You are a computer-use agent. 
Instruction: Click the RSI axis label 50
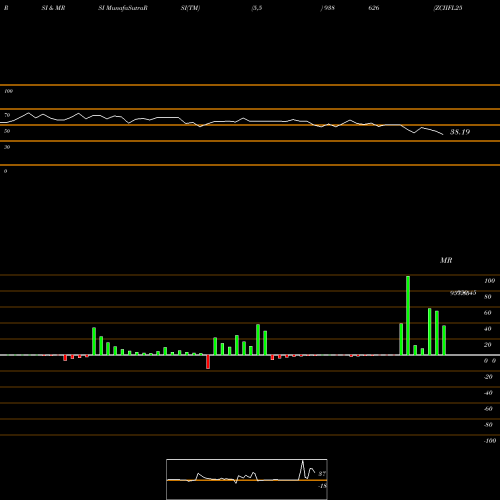tap(7, 131)
